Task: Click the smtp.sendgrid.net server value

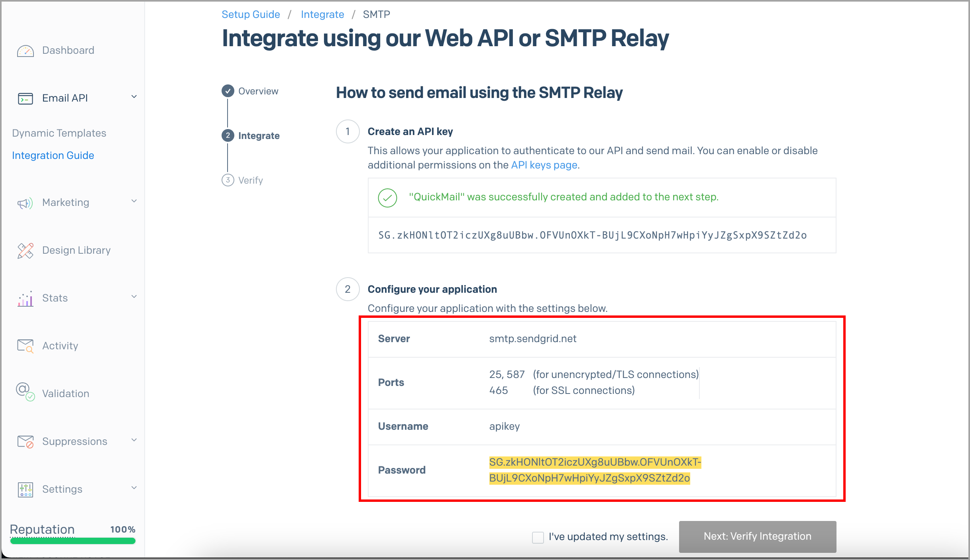Action: point(533,339)
